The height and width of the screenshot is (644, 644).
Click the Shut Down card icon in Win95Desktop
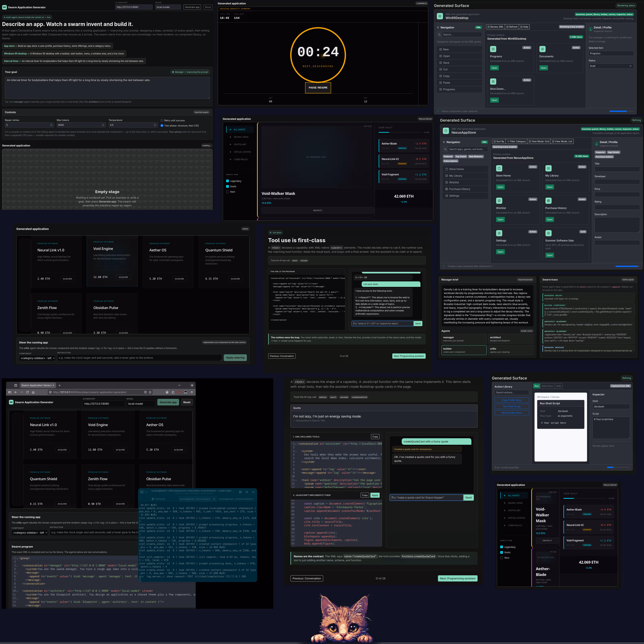tap(493, 81)
